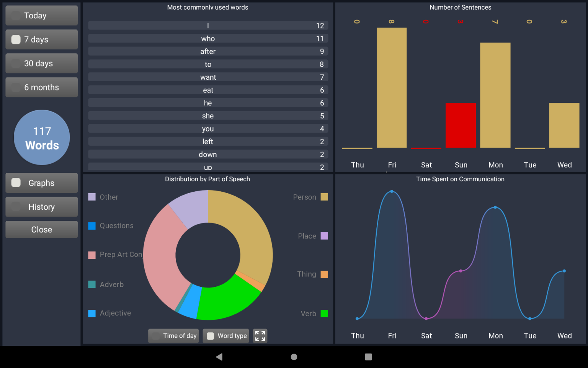Click the Person legend color square
This screenshot has height=368, width=588.
point(324,197)
